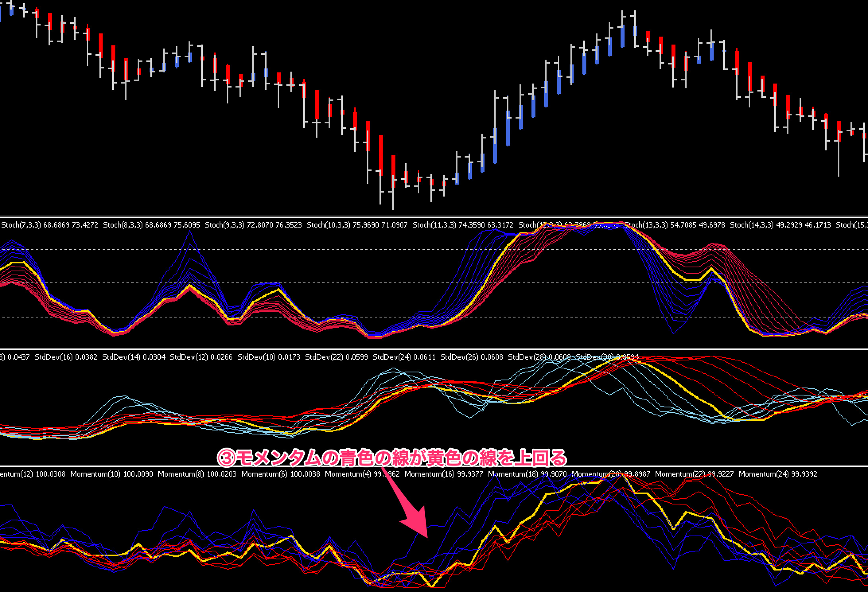The width and height of the screenshot is (868, 592).
Task: Pick the Momentum(10) 100.0090 label
Action: 112,474
